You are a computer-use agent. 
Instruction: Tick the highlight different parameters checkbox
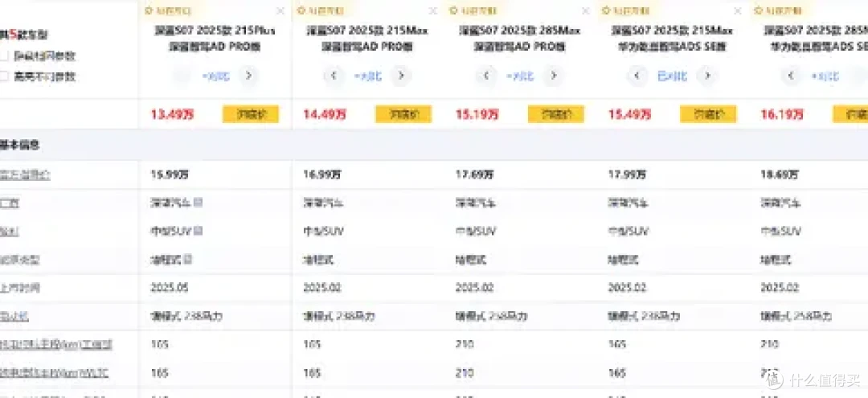point(4,76)
